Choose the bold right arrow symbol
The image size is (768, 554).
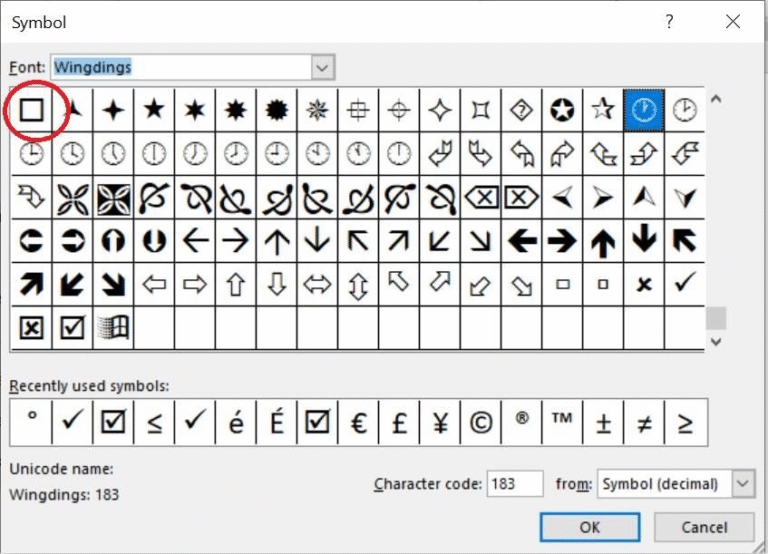coord(562,241)
